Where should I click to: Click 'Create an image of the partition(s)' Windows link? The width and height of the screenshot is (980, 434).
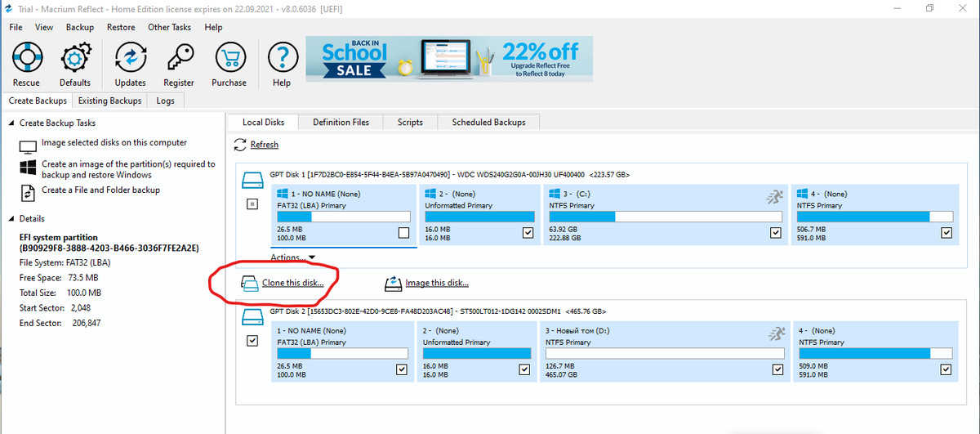coord(128,169)
